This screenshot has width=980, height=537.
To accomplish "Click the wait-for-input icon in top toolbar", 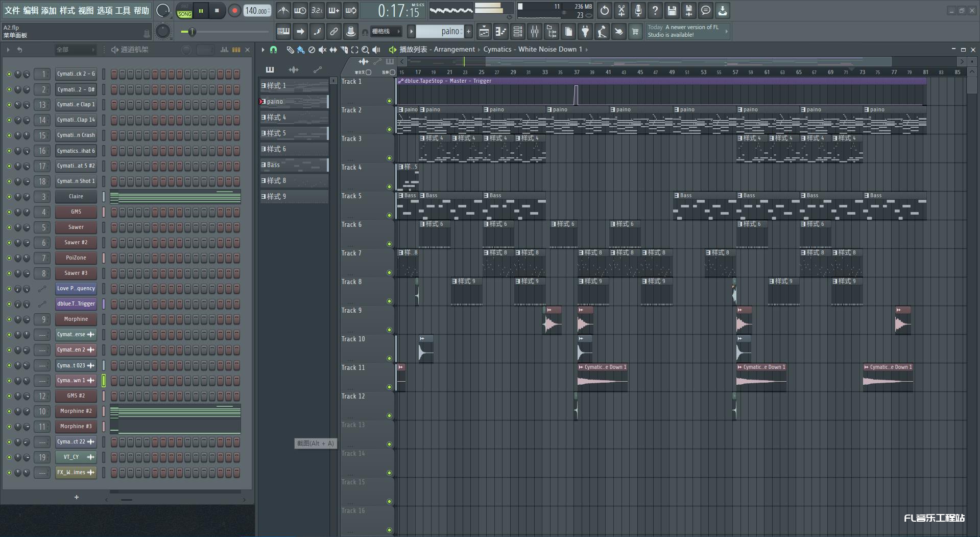I will pyautogui.click(x=300, y=10).
